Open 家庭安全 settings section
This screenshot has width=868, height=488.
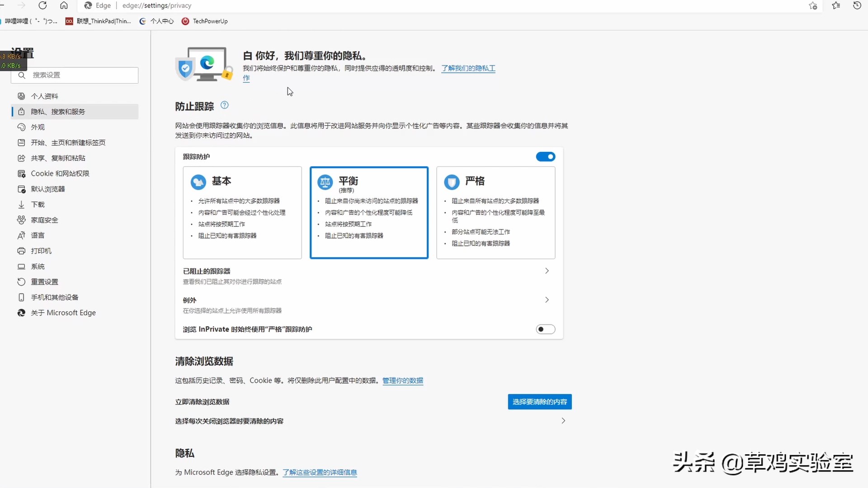pyautogui.click(x=75, y=220)
